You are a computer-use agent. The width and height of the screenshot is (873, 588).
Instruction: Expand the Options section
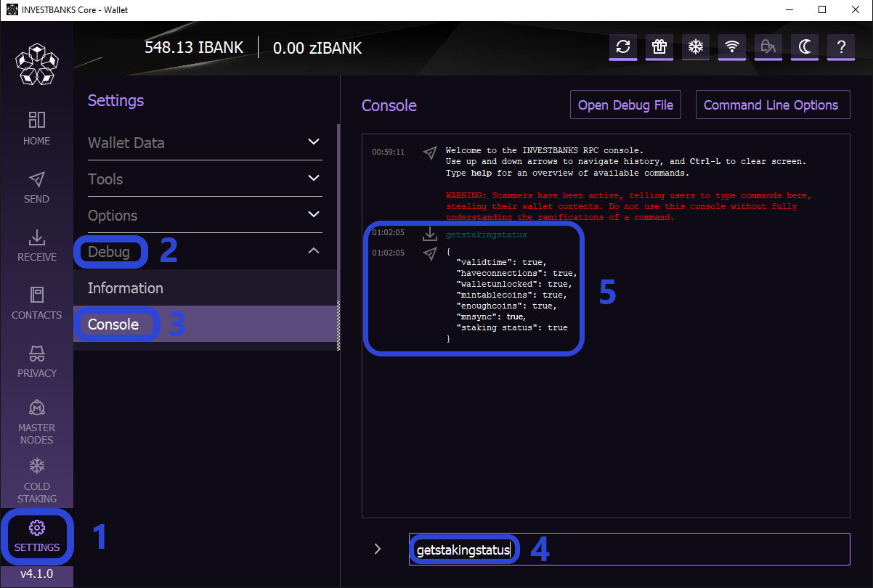pos(205,215)
